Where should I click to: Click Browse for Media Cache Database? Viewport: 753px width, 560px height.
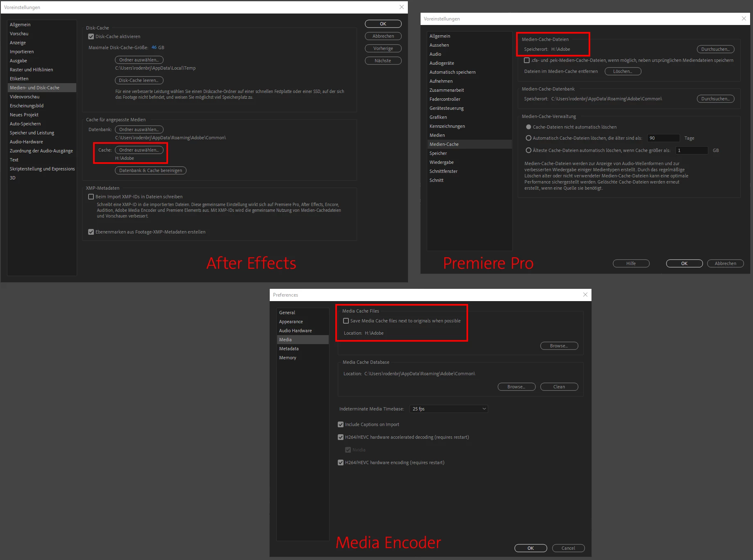pyautogui.click(x=516, y=387)
